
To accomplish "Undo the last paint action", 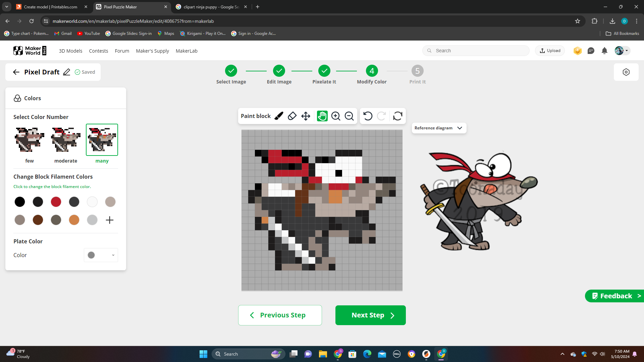I will [x=368, y=116].
